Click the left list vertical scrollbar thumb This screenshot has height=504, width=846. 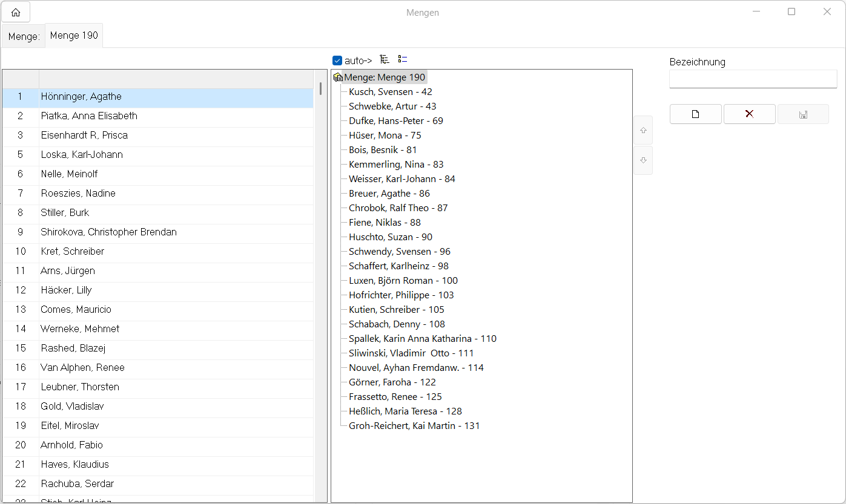(320, 89)
